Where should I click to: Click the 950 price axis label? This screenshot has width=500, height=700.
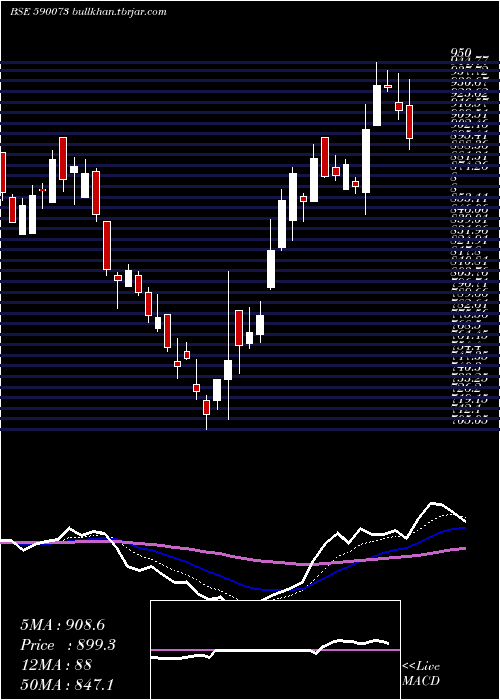pos(461,55)
